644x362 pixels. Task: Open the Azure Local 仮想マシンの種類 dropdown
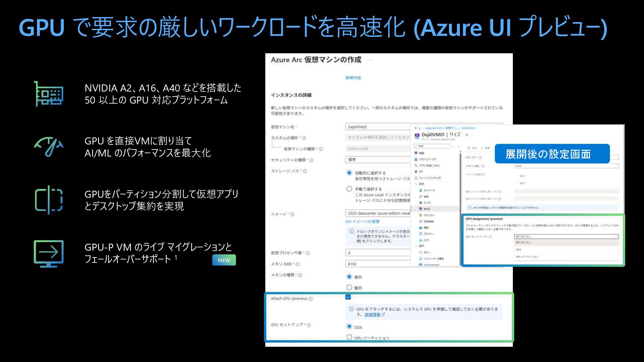click(x=378, y=148)
